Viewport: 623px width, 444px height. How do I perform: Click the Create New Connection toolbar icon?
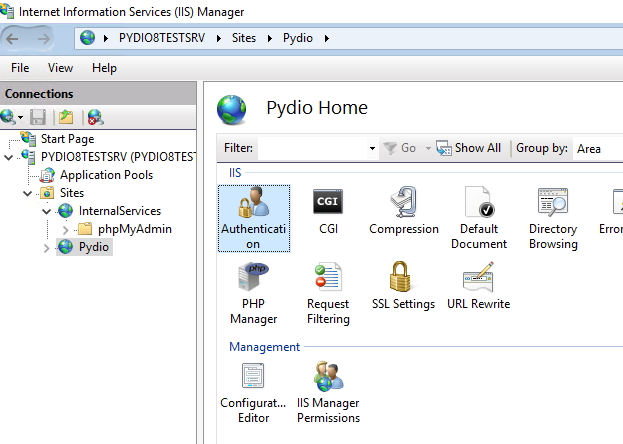pos(8,117)
